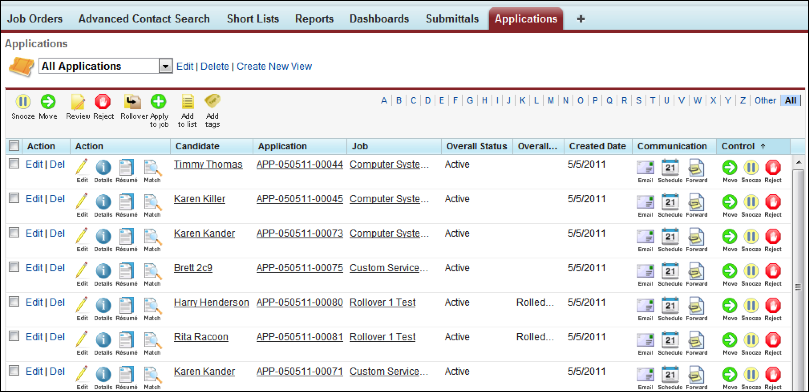Image resolution: width=809 pixels, height=392 pixels.
Task: Click Match icon for Harry Henderson
Action: point(152,305)
